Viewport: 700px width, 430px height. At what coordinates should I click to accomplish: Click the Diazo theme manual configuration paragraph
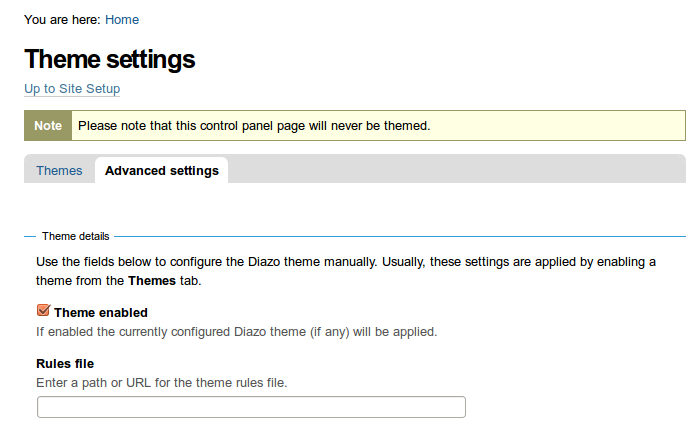(x=346, y=271)
